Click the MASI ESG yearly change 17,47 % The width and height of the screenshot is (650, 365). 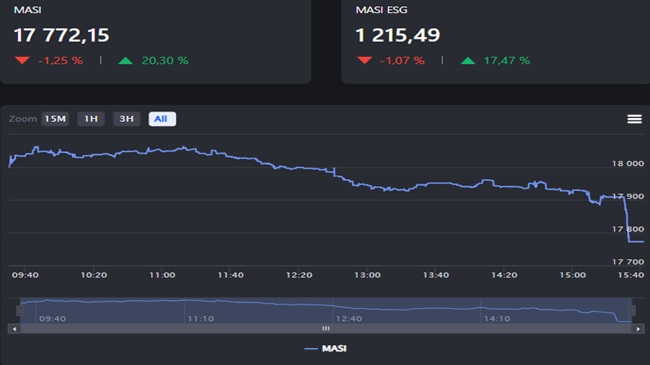click(x=507, y=61)
